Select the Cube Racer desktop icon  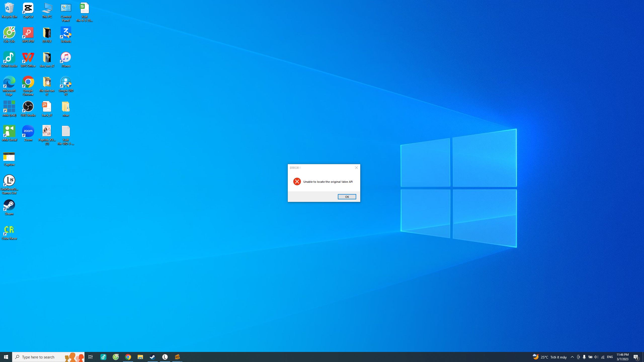coord(9,232)
